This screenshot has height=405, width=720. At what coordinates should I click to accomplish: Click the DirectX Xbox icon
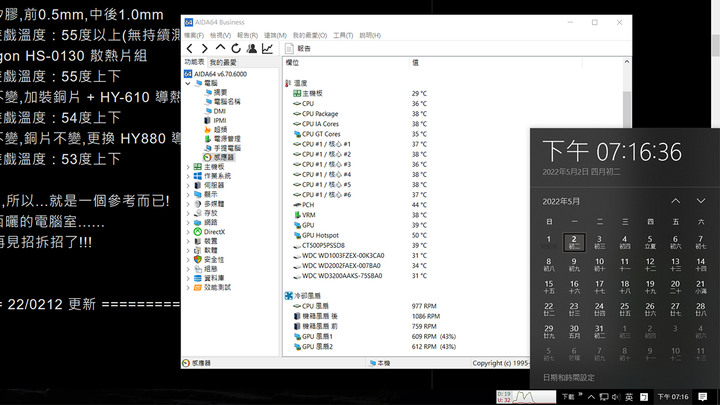click(197, 231)
